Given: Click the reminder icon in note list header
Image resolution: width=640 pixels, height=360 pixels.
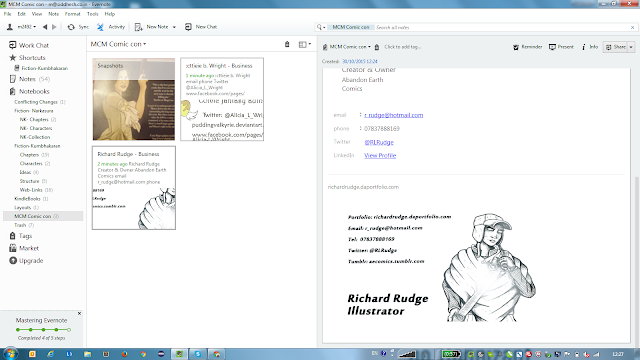Looking at the screenshot, I should 287,44.
